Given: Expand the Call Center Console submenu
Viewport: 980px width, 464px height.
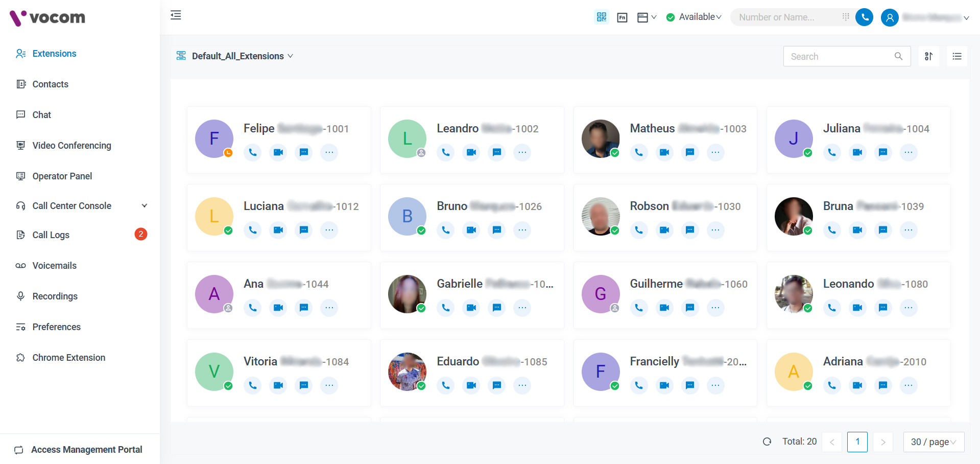Looking at the screenshot, I should tap(144, 206).
